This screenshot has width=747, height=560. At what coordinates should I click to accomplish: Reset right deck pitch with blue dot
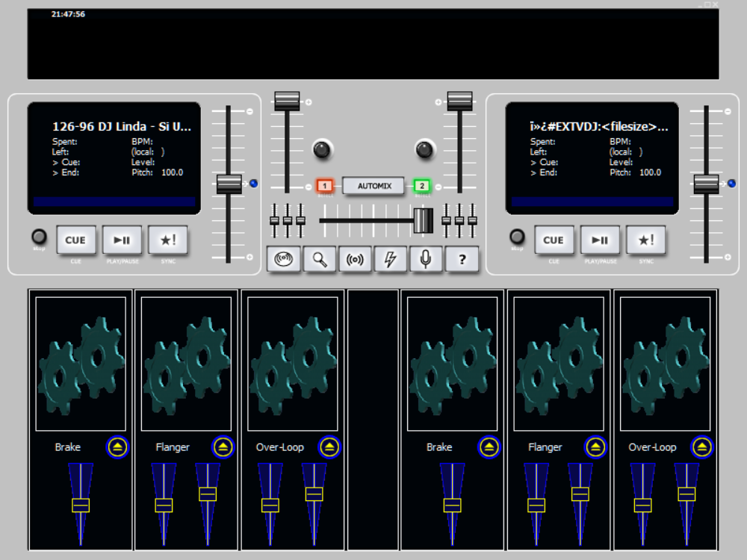732,184
